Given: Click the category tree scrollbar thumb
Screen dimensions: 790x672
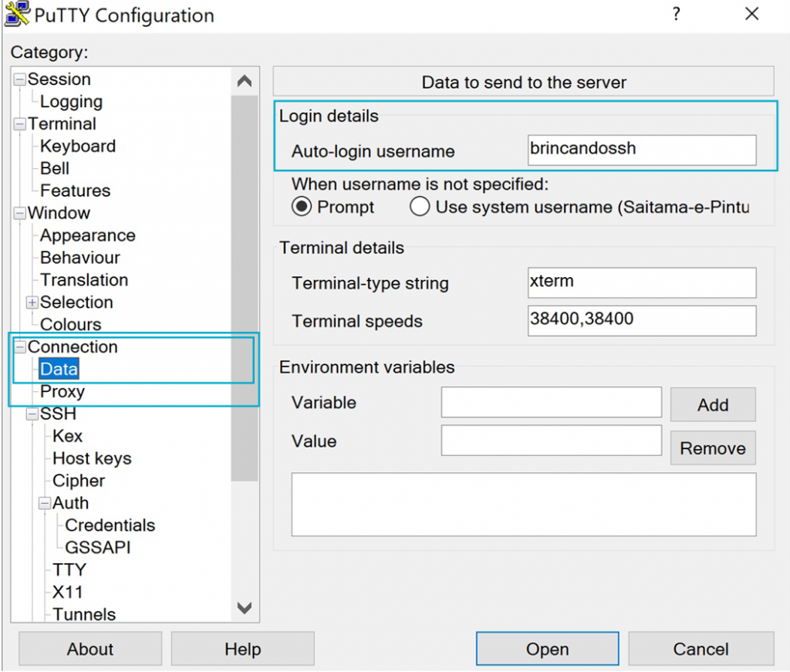Looking at the screenshot, I should [245, 288].
